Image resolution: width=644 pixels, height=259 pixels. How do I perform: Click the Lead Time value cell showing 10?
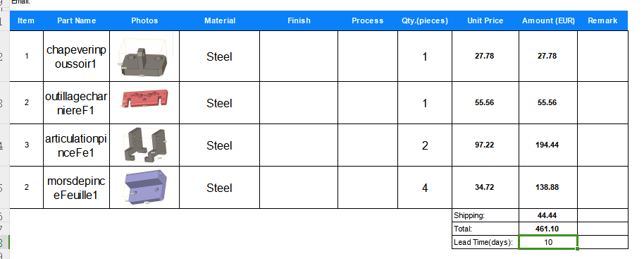click(x=548, y=242)
